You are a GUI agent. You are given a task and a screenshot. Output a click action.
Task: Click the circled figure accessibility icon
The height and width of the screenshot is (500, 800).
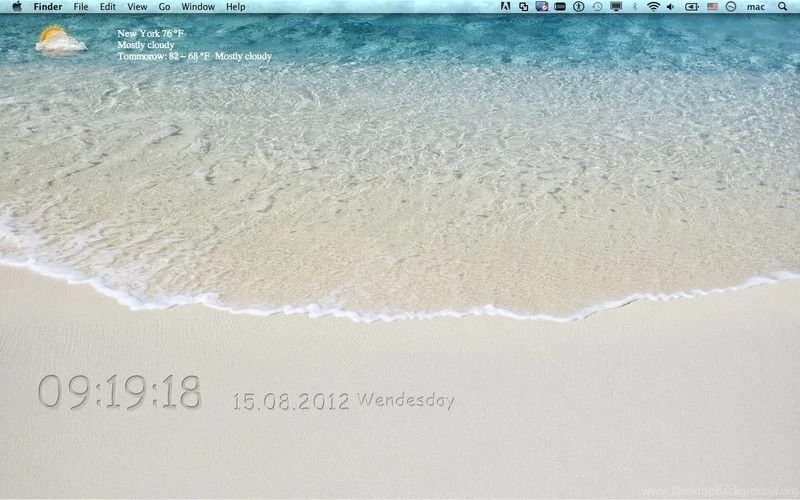pyautogui.click(x=578, y=7)
